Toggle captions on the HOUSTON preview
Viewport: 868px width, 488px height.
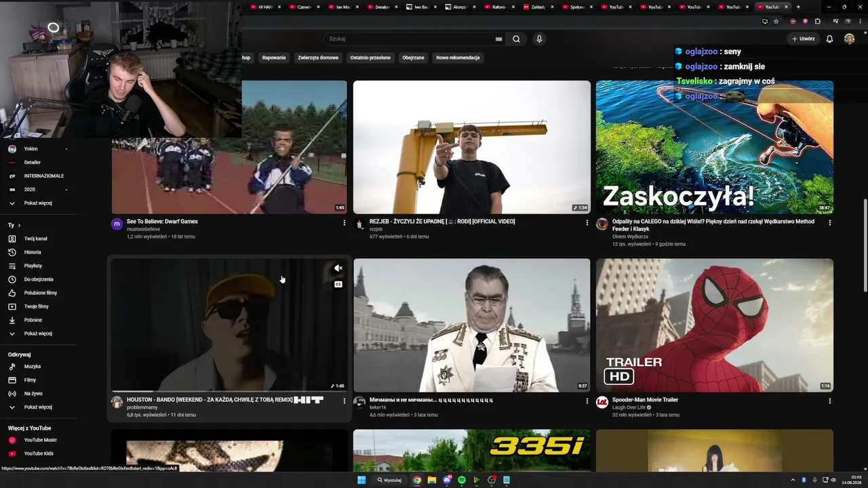point(338,285)
